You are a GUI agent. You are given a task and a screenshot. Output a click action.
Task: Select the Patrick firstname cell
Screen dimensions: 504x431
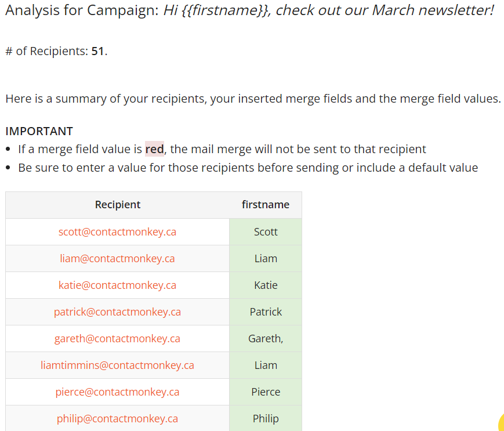266,312
